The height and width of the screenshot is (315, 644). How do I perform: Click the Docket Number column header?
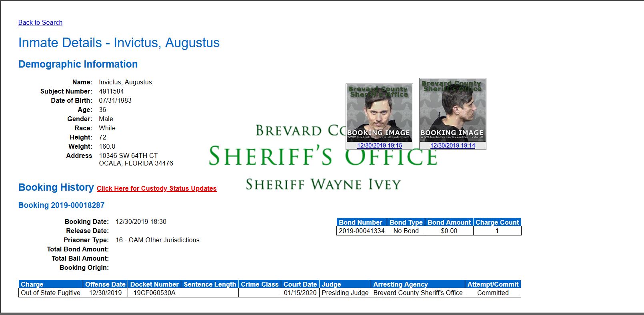pyautogui.click(x=154, y=284)
